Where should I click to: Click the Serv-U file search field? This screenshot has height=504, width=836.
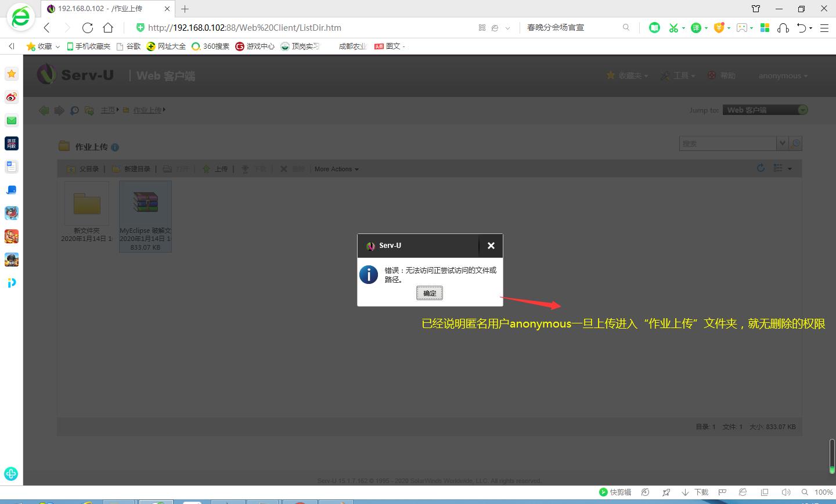[728, 143]
